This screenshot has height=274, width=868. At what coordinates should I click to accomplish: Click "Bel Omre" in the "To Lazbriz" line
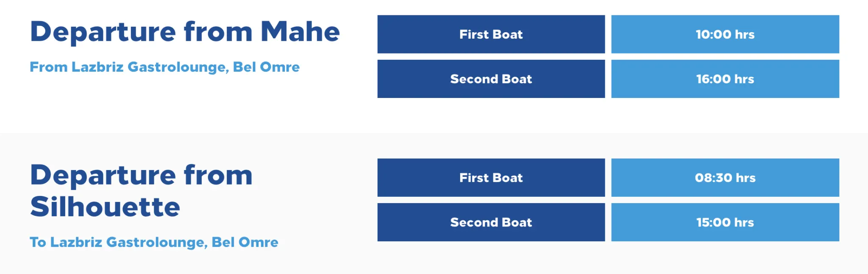245,242
